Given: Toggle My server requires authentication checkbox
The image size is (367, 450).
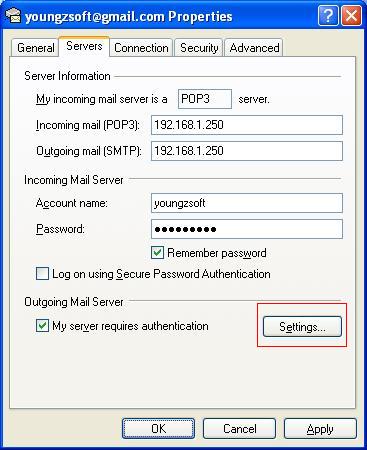Looking at the screenshot, I should tap(42, 326).
